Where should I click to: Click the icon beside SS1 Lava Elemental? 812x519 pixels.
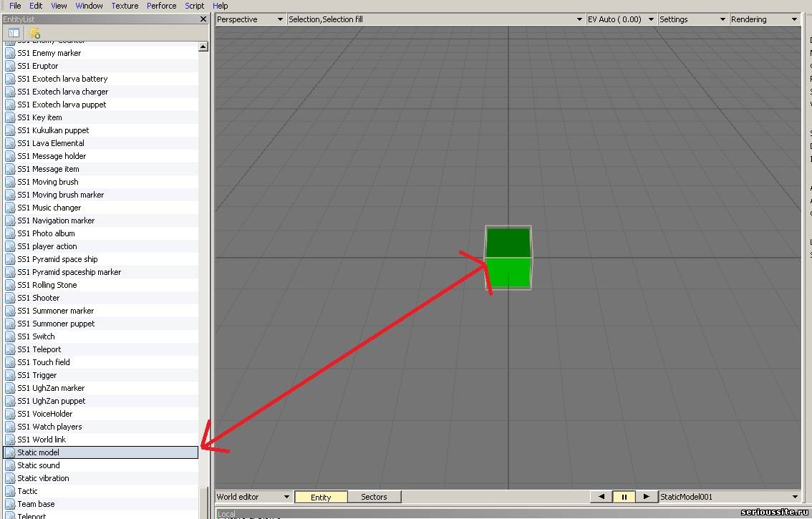[10, 143]
